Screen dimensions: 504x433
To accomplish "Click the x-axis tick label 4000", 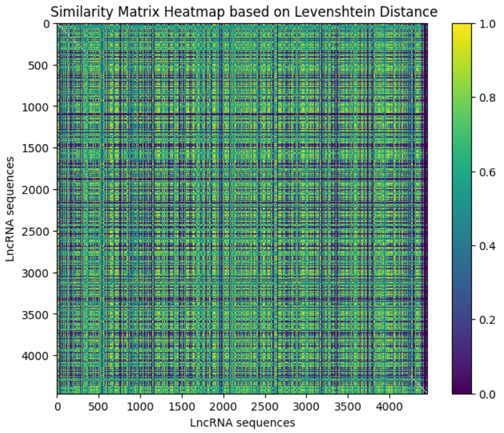I will pyautogui.click(x=389, y=407).
